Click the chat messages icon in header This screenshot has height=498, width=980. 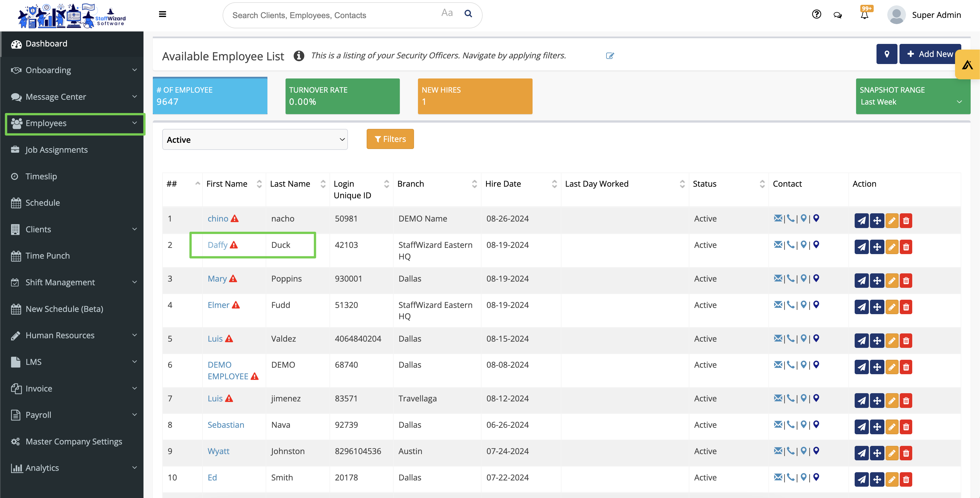(837, 15)
